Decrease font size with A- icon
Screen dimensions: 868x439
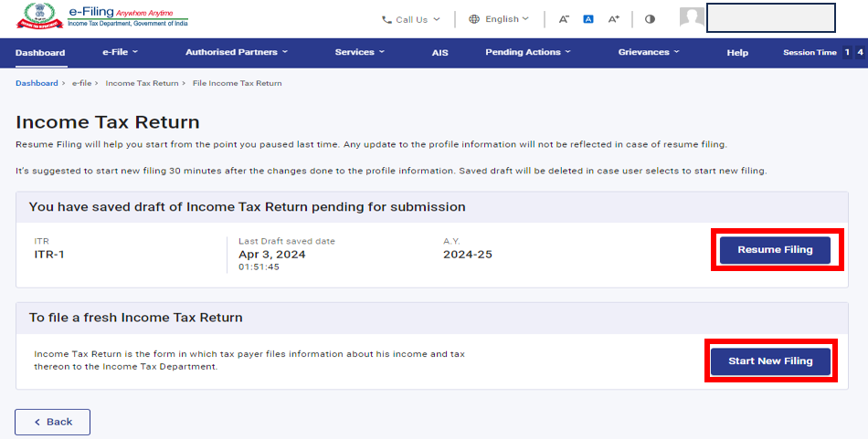564,19
